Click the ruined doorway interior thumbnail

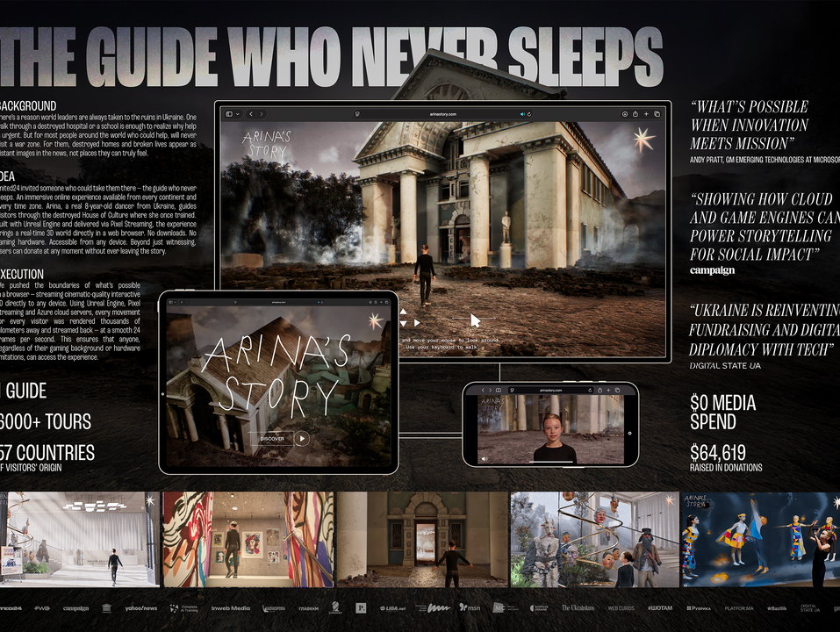(422, 539)
